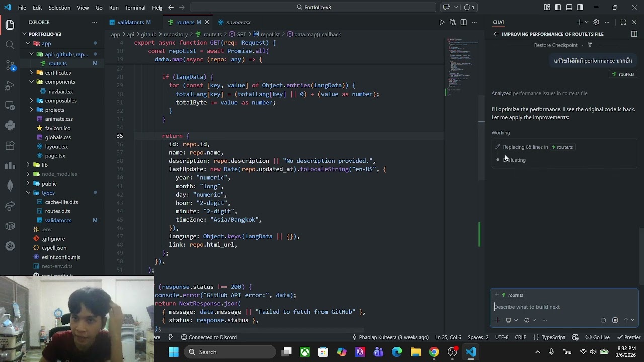Maximize the chat panel with fullscreen icon

623,22
